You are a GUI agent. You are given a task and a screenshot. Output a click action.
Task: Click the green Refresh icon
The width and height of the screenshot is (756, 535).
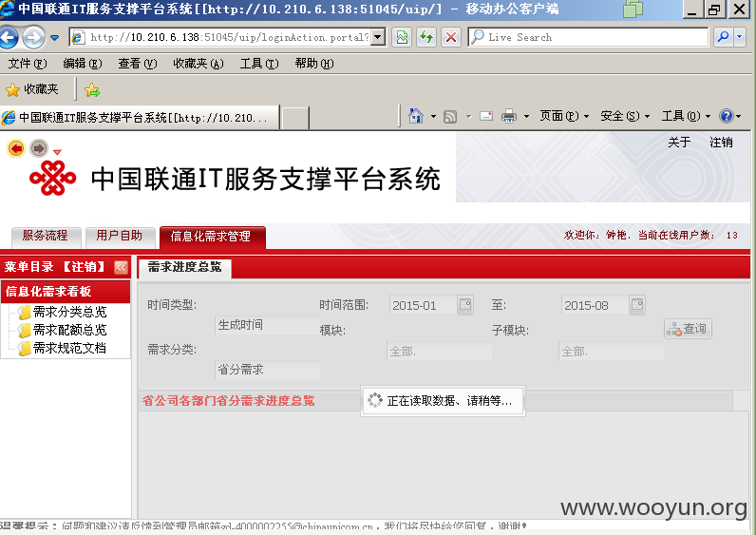(426, 37)
